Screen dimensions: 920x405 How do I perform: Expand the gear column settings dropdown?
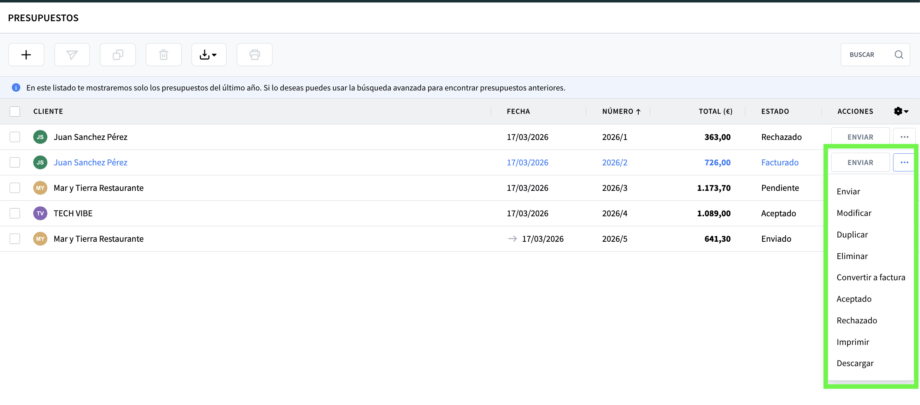(x=900, y=111)
